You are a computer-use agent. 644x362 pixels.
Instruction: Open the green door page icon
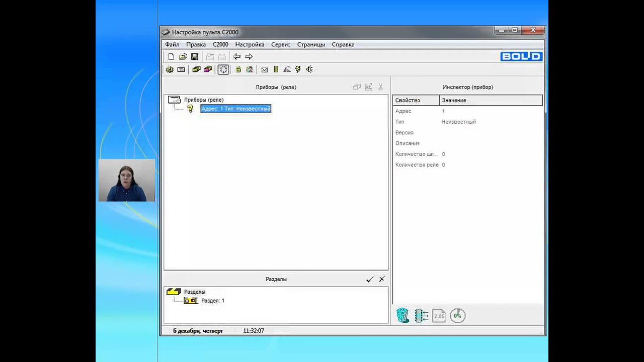(276, 69)
